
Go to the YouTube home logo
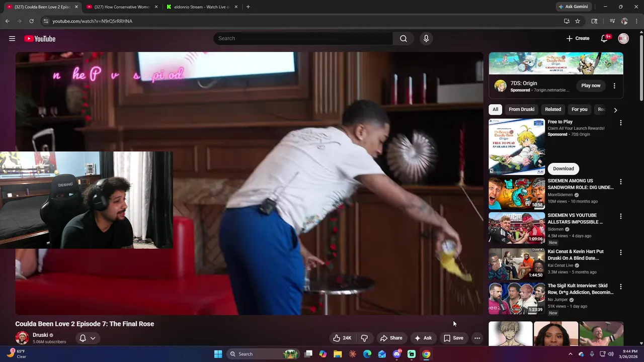point(40,39)
